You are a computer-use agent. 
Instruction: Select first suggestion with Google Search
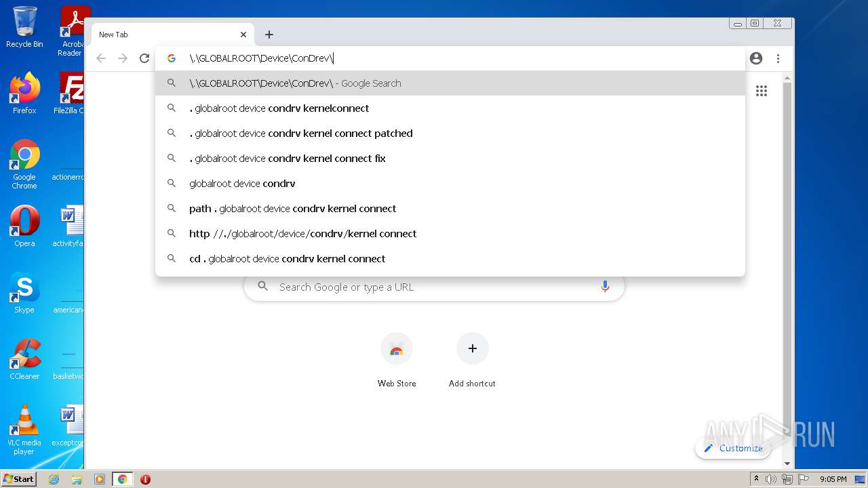point(450,83)
